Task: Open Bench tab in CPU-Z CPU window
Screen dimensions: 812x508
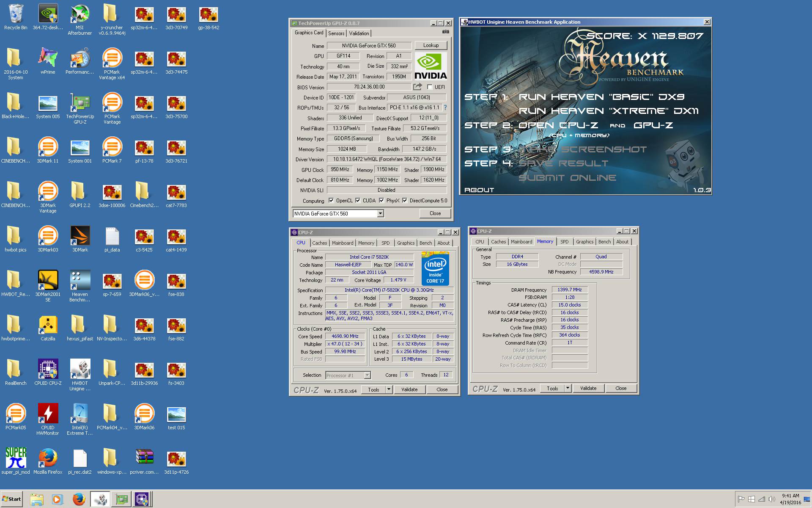Action: (426, 243)
